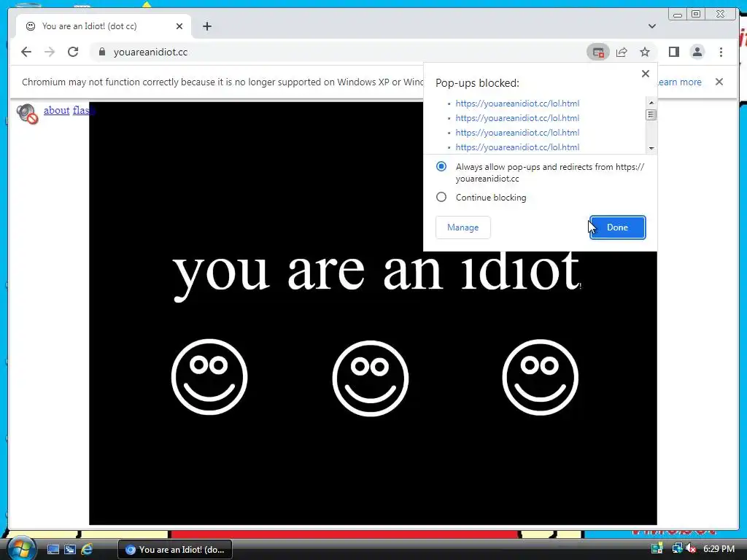Click the blocked list scroll-up arrow
This screenshot has height=560, width=747.
click(651, 102)
